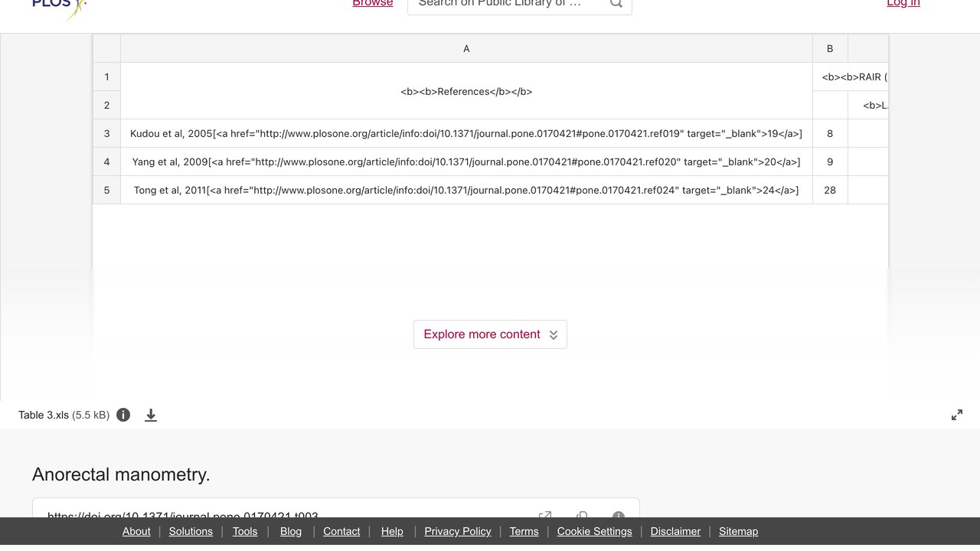980x551 pixels.
Task: Select row 4 header in the spreadsheet
Action: coord(106,161)
